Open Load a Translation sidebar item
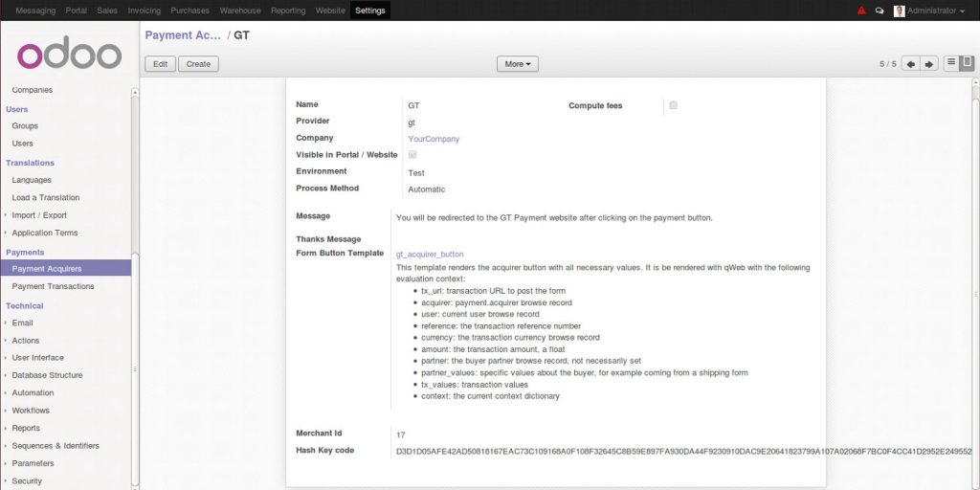This screenshot has width=980, height=490. click(x=46, y=197)
